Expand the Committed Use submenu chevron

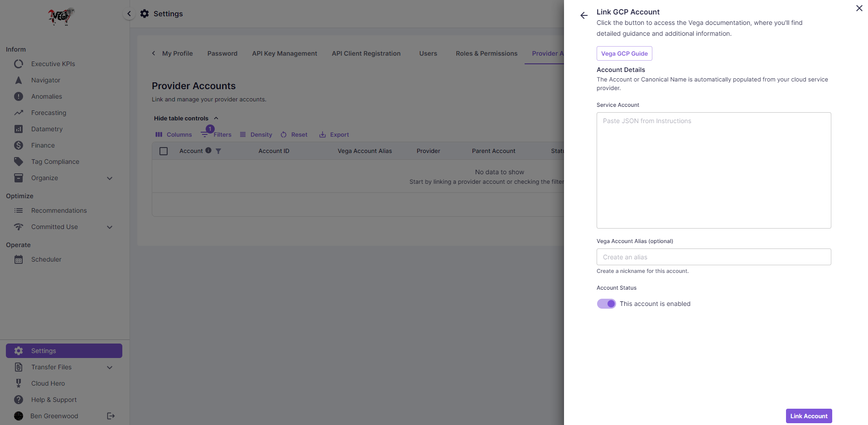tap(110, 227)
